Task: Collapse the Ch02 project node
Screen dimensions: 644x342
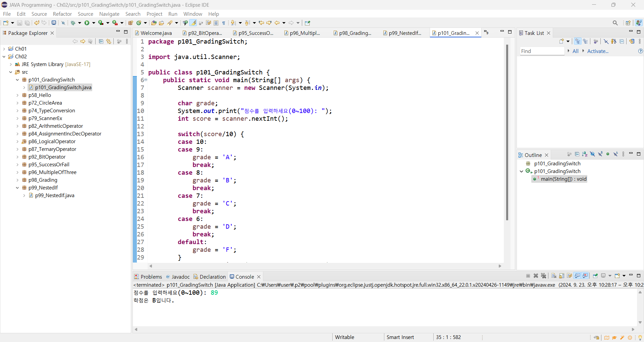Action: click(x=4, y=56)
